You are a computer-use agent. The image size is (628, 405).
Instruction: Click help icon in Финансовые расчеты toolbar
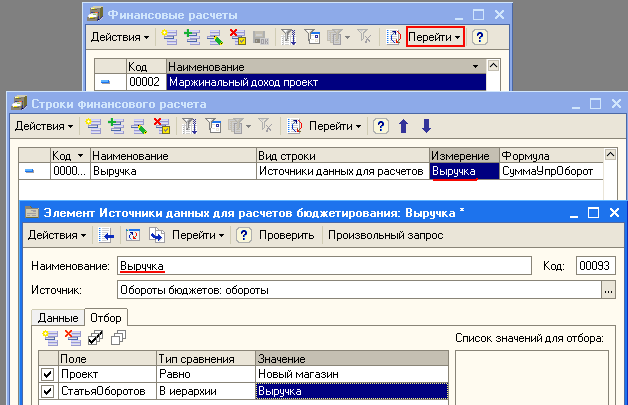coord(479,37)
